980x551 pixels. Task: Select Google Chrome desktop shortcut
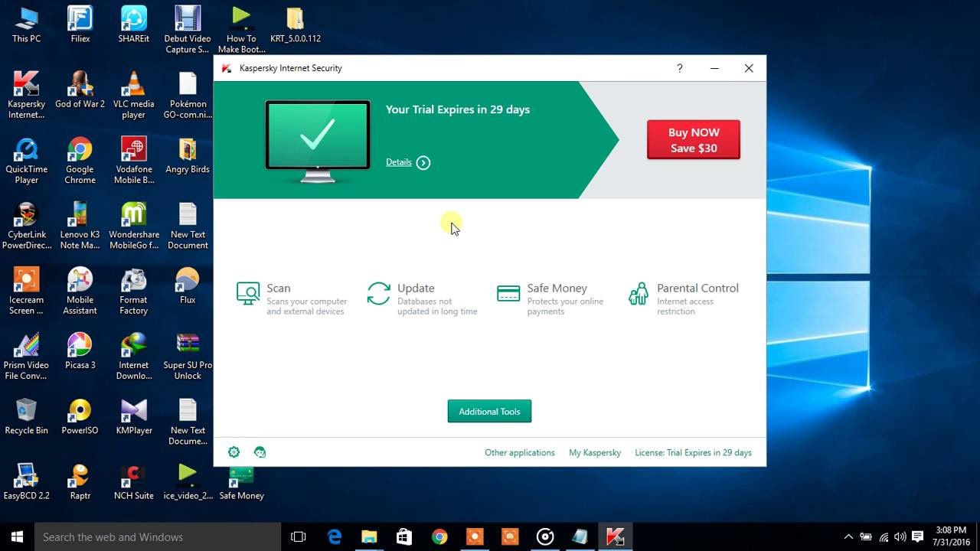pyautogui.click(x=80, y=161)
